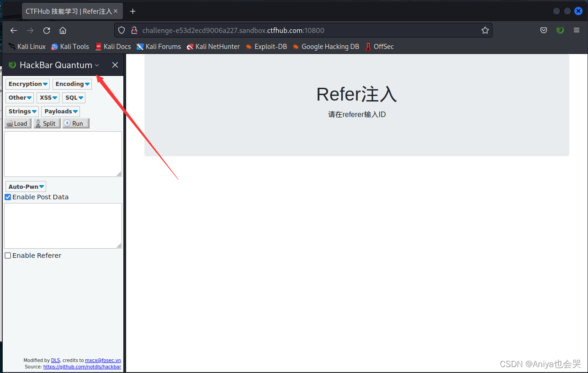Open a new browser tab

click(x=132, y=11)
